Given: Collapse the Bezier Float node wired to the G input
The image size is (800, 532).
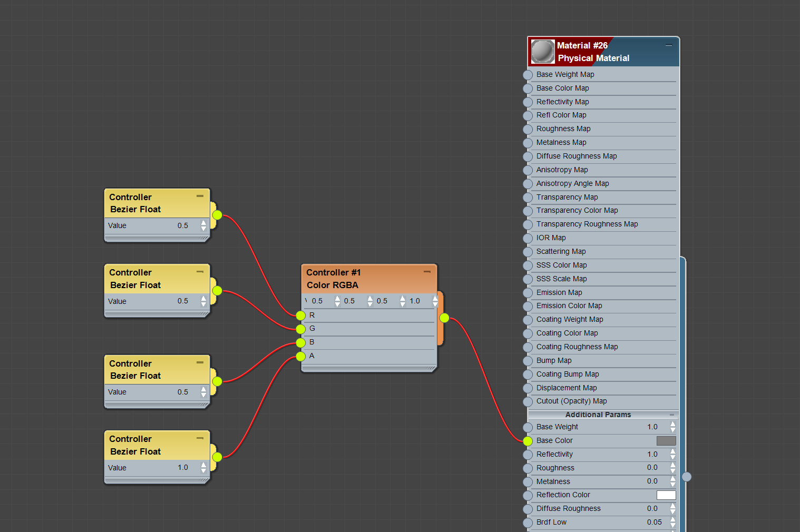Looking at the screenshot, I should (200, 272).
